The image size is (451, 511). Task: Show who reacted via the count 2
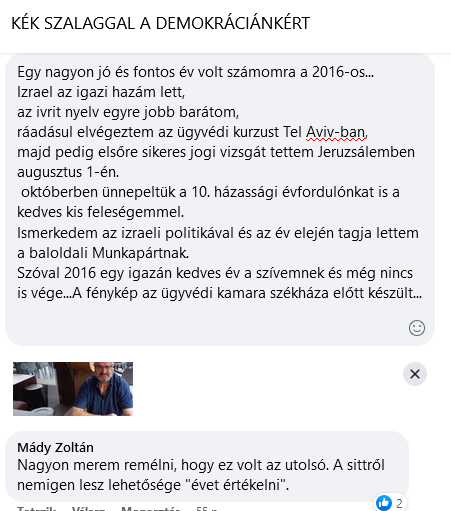pyautogui.click(x=399, y=503)
